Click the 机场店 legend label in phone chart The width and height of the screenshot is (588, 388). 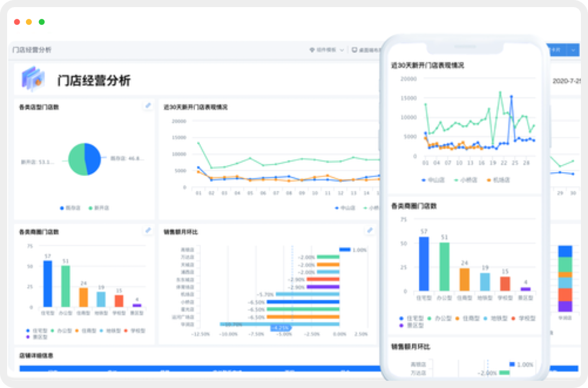498,180
